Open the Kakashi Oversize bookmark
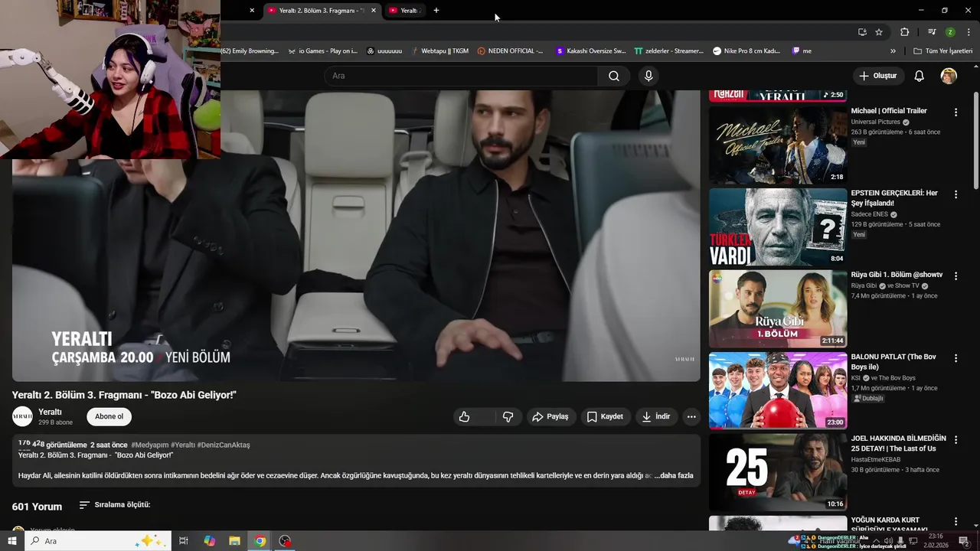This screenshot has width=980, height=551. point(591,51)
